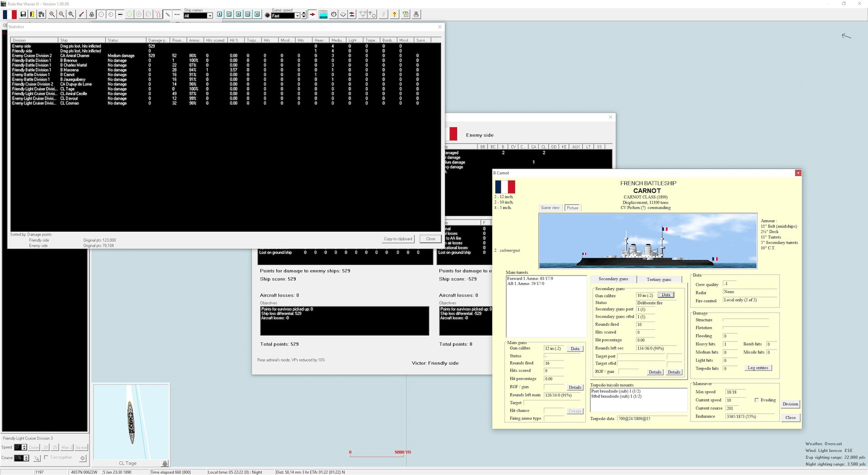Select the CA Amiral Charner row

tap(225, 56)
